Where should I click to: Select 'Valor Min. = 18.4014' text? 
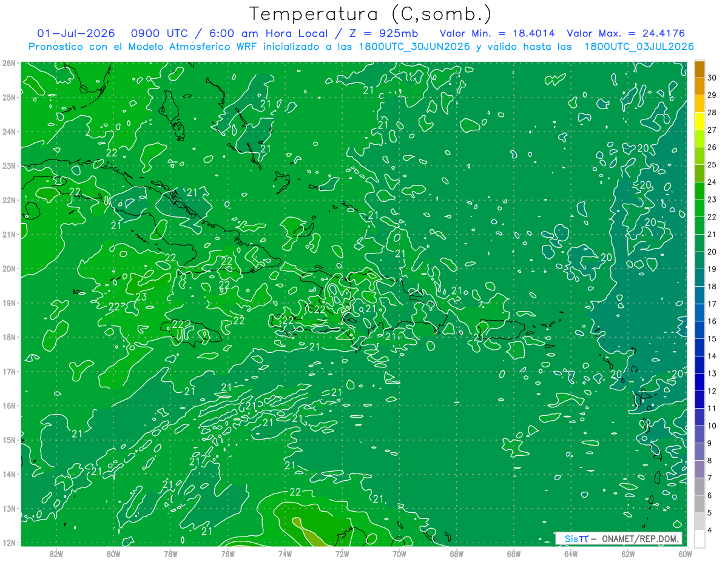[497, 33]
